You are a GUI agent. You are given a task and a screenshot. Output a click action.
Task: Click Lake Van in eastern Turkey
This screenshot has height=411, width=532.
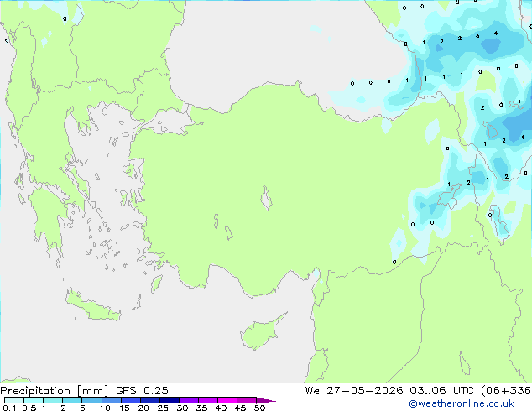(x=449, y=196)
